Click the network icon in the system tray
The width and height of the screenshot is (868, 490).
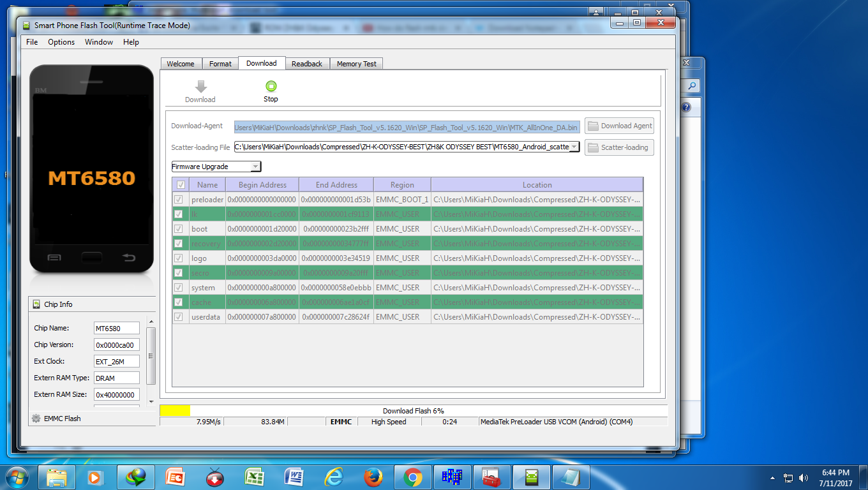[788, 477]
